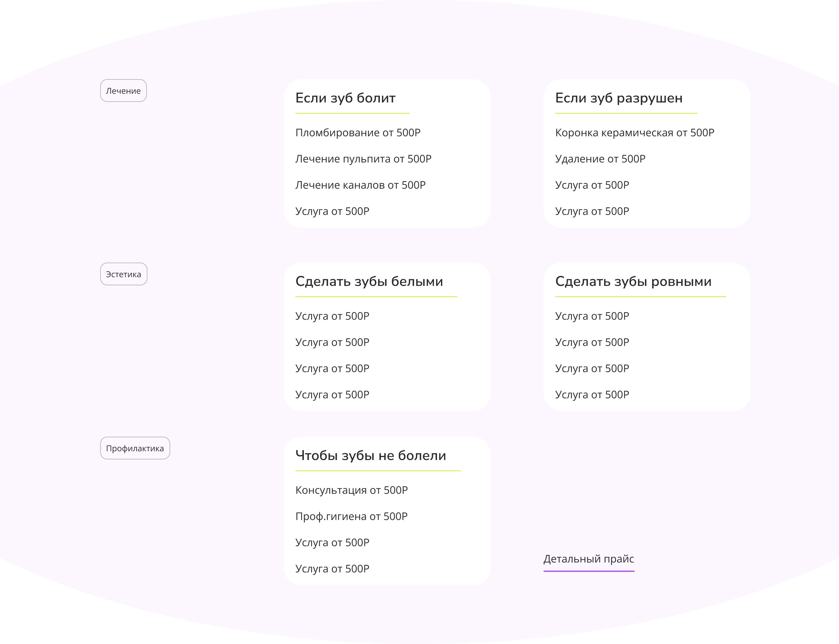
Task: Select Проф.гигиена от 500Р service
Action: [x=351, y=516]
